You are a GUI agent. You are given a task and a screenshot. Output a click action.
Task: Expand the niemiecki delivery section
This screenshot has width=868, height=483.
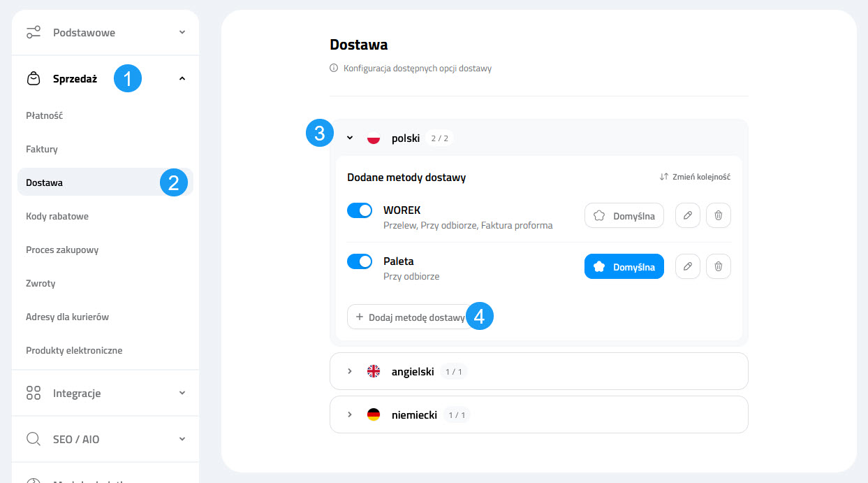351,415
